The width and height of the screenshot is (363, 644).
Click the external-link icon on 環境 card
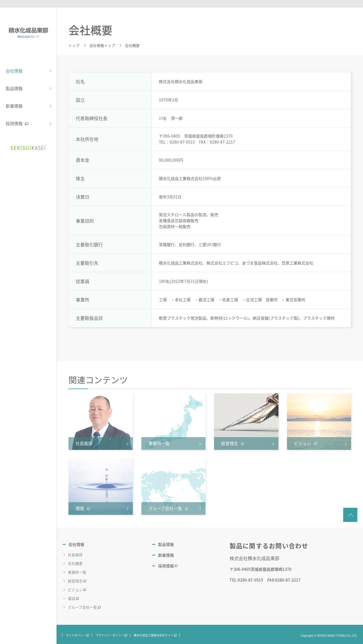[88, 509]
